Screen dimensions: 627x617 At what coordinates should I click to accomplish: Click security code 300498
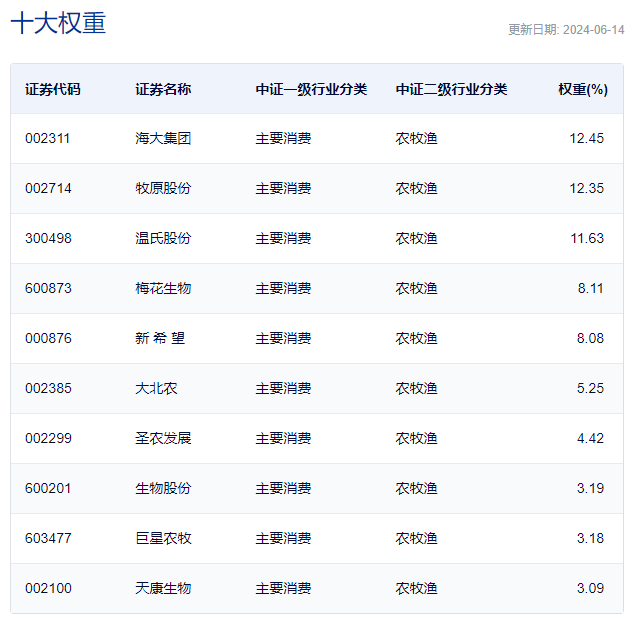pos(48,238)
